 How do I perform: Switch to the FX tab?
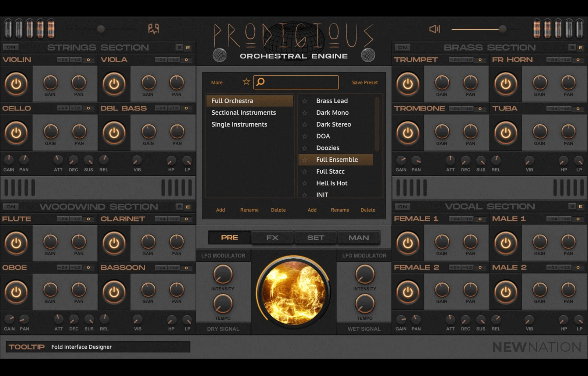tap(272, 237)
